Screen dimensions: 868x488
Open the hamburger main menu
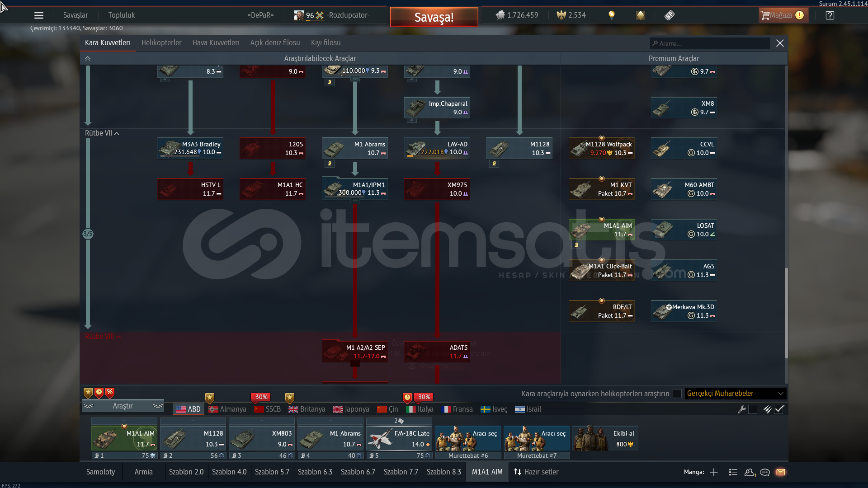[x=39, y=15]
